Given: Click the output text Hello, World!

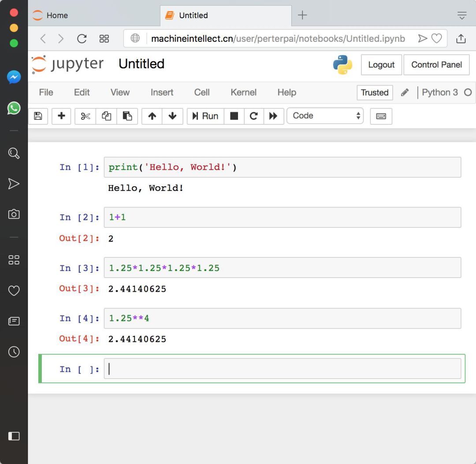Looking at the screenshot, I should pyautogui.click(x=146, y=188).
